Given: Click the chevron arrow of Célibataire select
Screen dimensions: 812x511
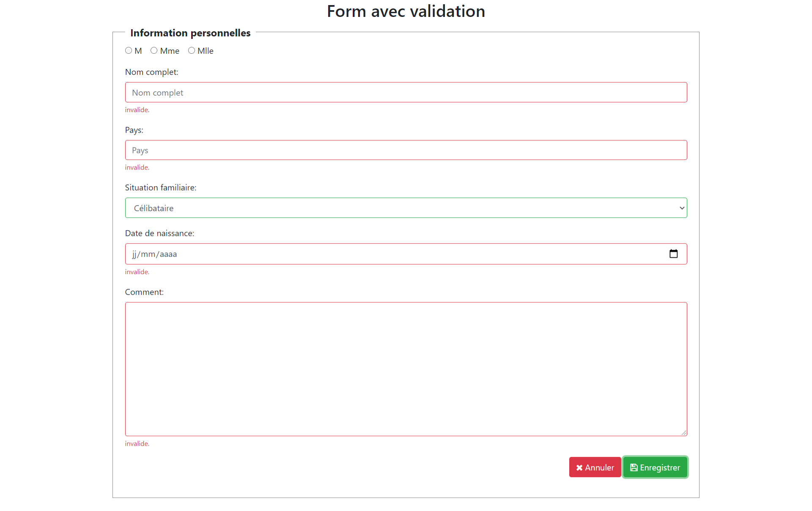Looking at the screenshot, I should click(682, 208).
